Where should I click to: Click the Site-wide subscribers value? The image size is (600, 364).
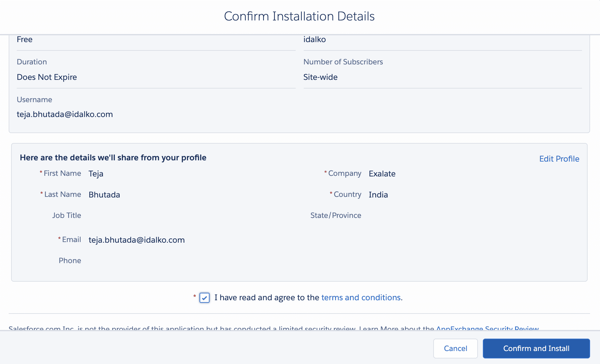click(320, 77)
